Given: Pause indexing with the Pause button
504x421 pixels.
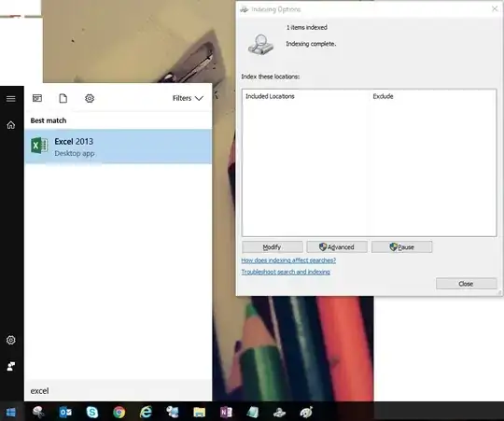Looking at the screenshot, I should click(401, 246).
